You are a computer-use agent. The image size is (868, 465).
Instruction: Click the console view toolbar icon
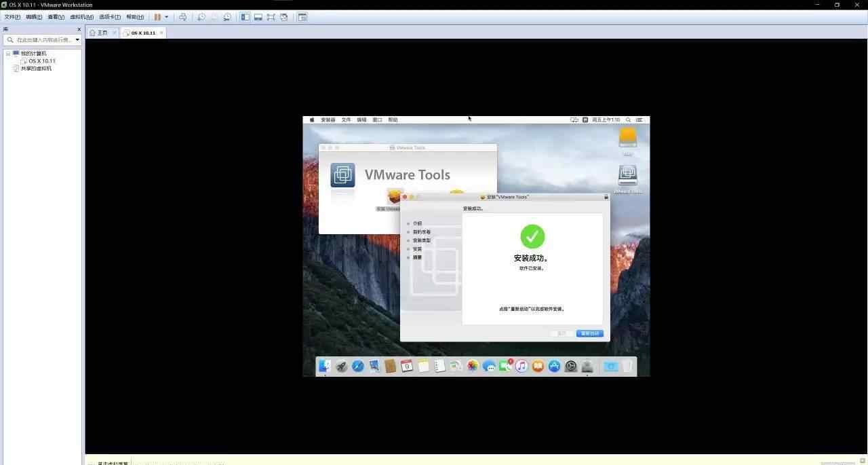[x=302, y=17]
